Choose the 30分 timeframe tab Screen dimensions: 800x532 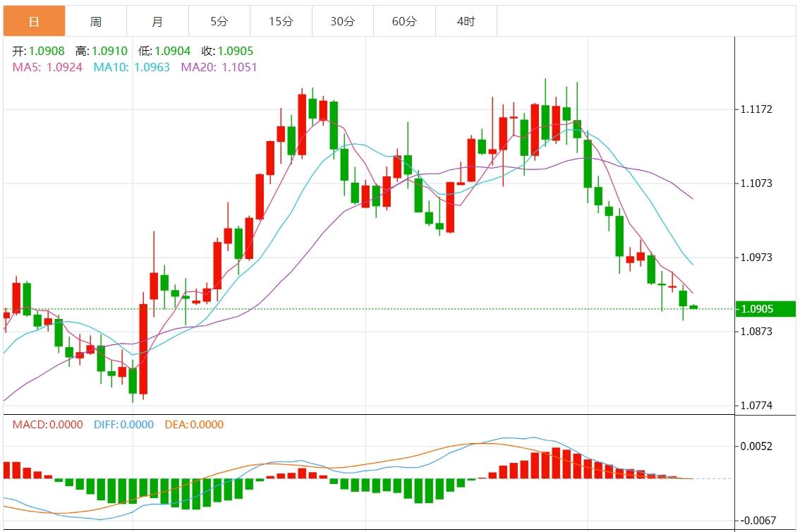(x=342, y=21)
